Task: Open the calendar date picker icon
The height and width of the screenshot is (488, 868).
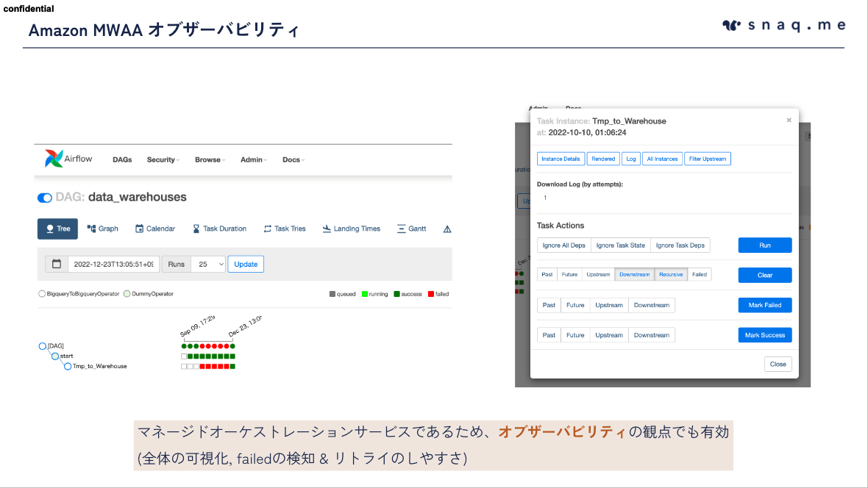Action: 57,264
